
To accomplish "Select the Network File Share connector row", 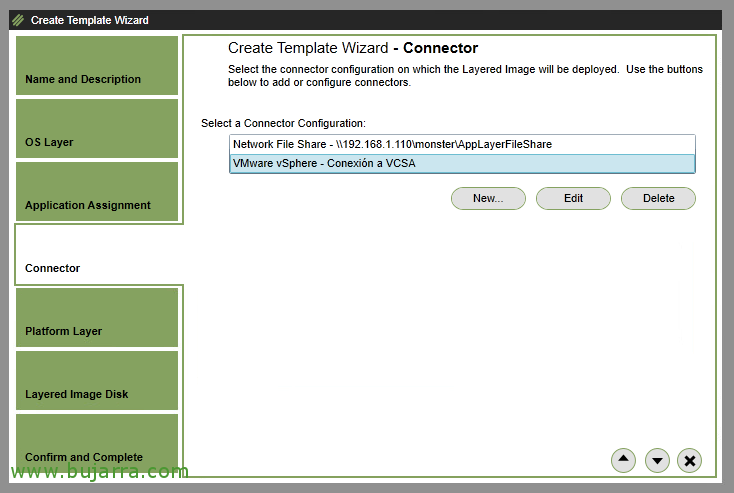I will pos(462,144).
